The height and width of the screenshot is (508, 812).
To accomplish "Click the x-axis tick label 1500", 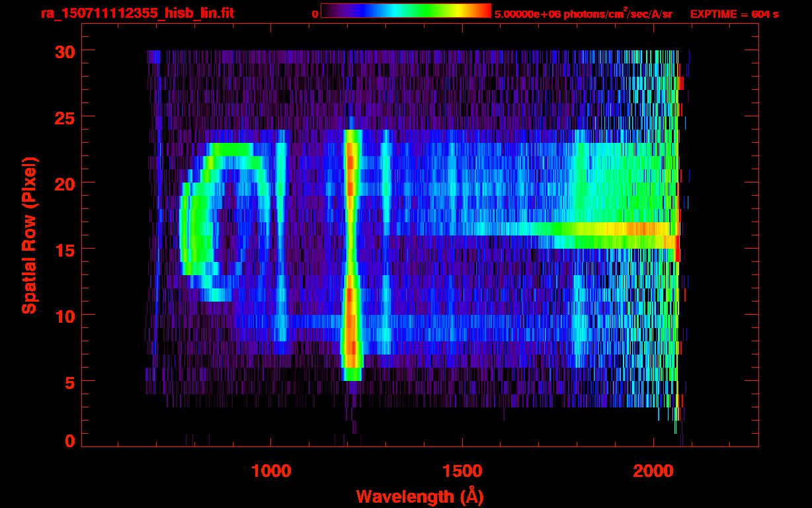I will click(462, 471).
